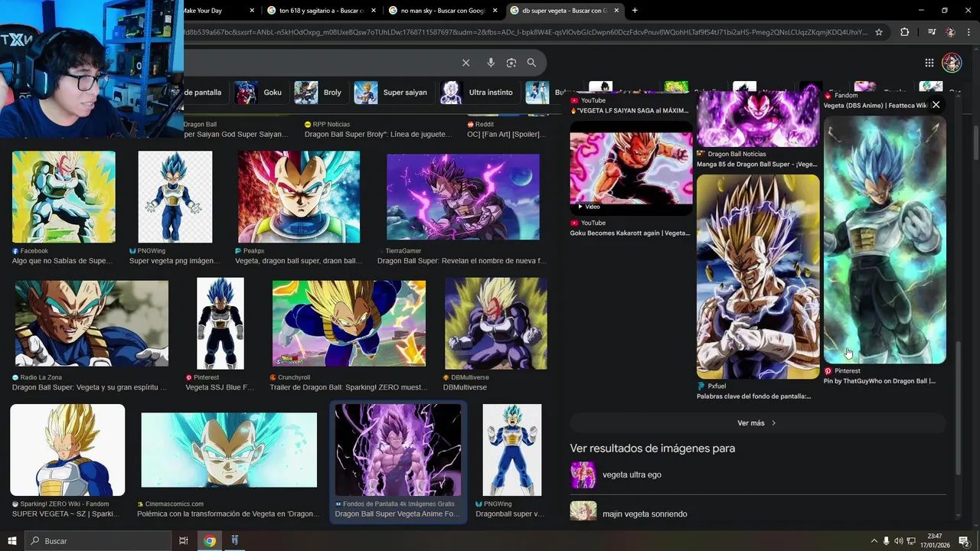Open the Windows notification center

(x=964, y=541)
